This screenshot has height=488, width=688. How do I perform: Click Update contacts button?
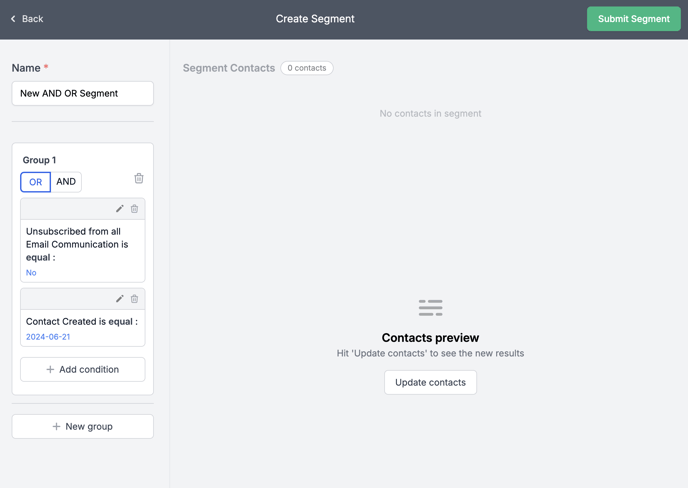430,382
